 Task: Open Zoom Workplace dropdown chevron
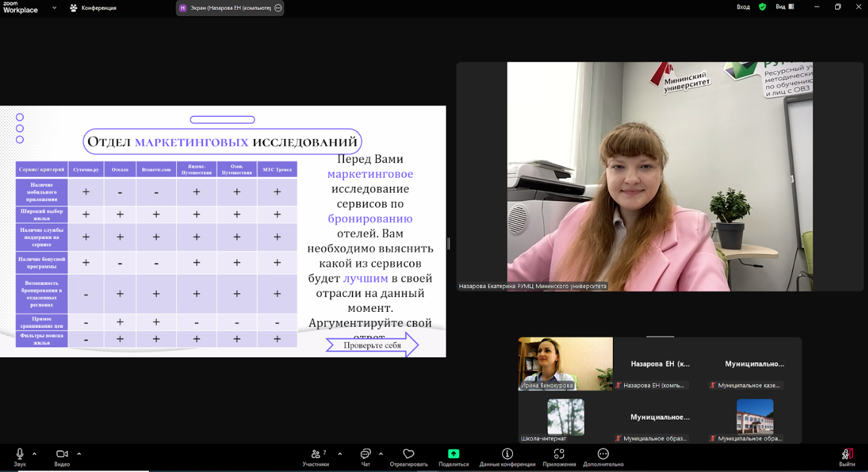(x=55, y=7)
